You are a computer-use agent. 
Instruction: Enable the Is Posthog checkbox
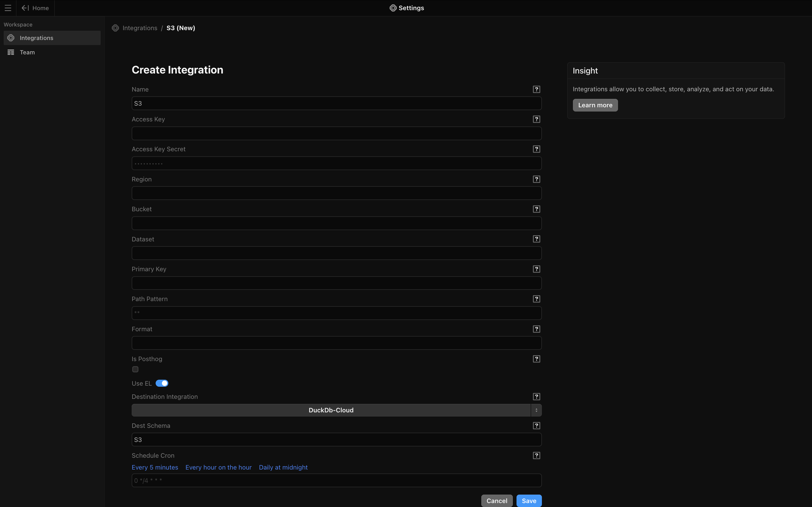[135, 369]
